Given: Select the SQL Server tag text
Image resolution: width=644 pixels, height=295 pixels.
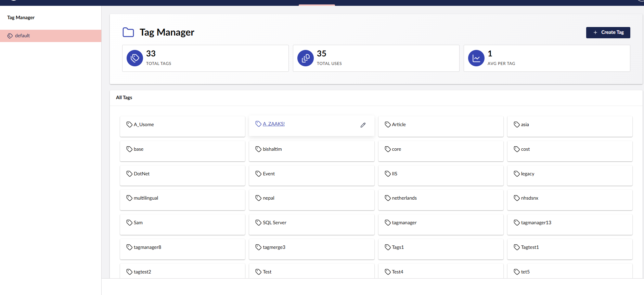Looking at the screenshot, I should click(274, 223).
